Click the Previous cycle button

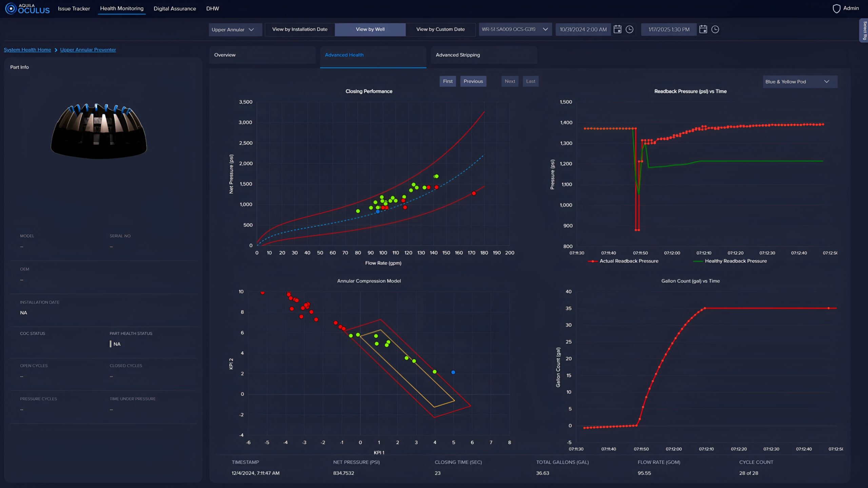coord(473,81)
